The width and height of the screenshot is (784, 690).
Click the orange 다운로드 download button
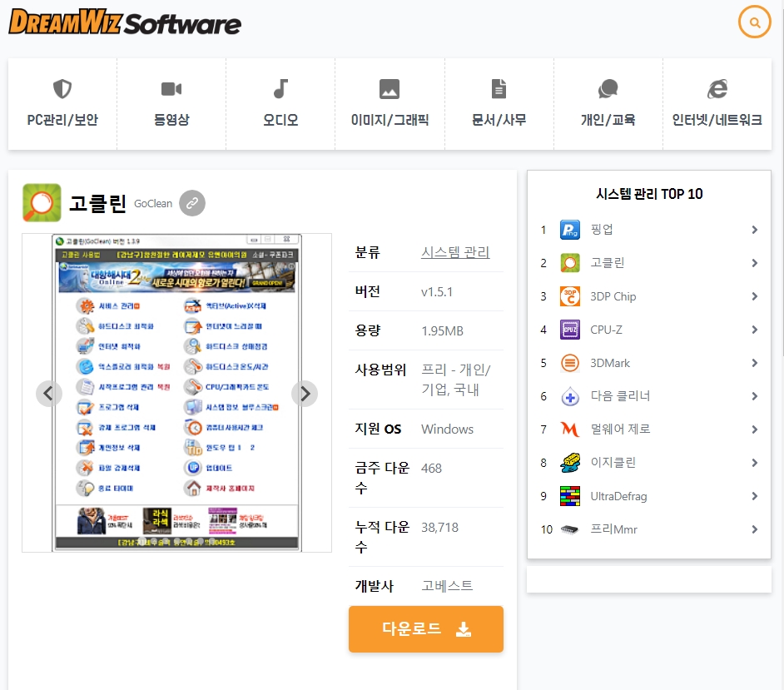tap(425, 629)
